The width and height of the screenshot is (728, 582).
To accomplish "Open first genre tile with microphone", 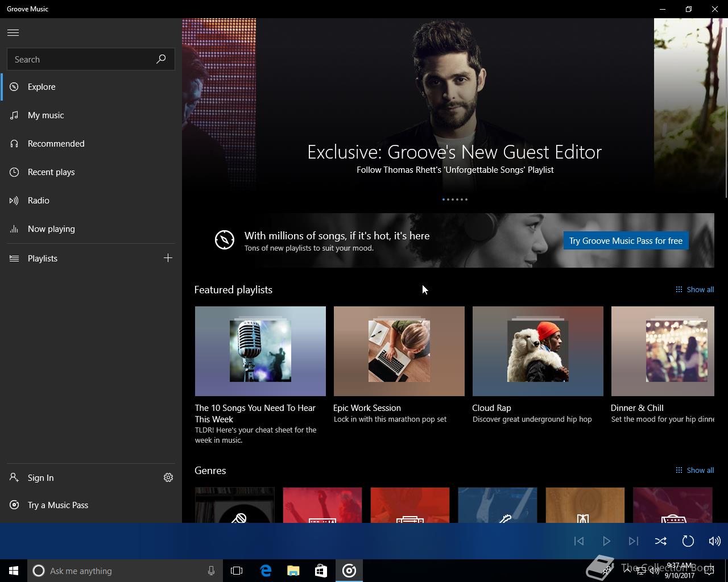I will tap(235, 505).
